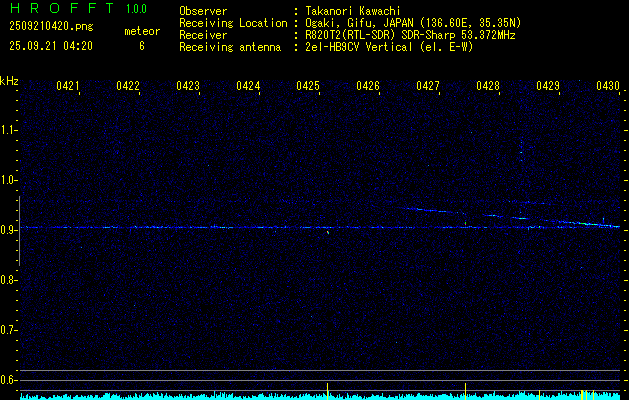Click the 0421 time marker
This screenshot has width=629, height=400.
click(x=67, y=86)
